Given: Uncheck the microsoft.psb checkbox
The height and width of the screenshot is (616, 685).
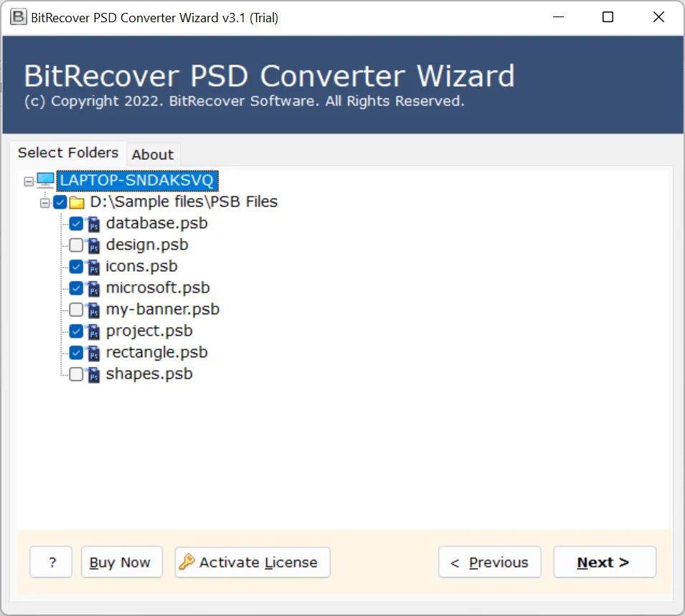Looking at the screenshot, I should 76,288.
